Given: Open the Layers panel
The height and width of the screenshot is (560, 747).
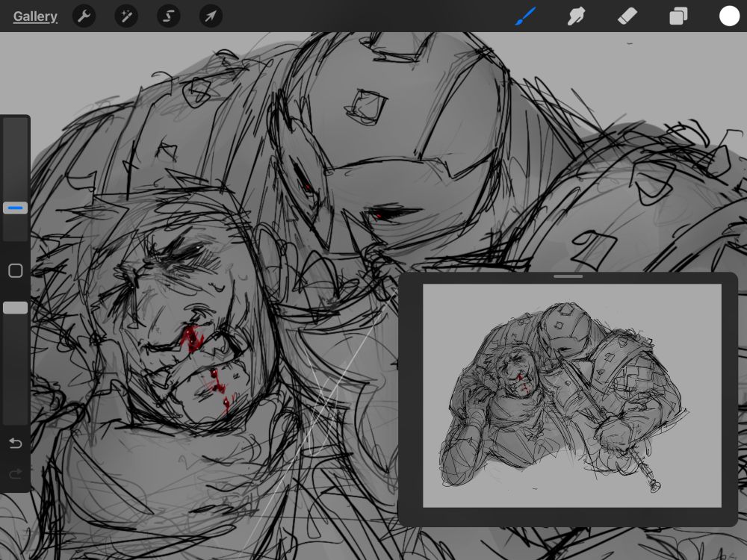Looking at the screenshot, I should click(x=678, y=16).
